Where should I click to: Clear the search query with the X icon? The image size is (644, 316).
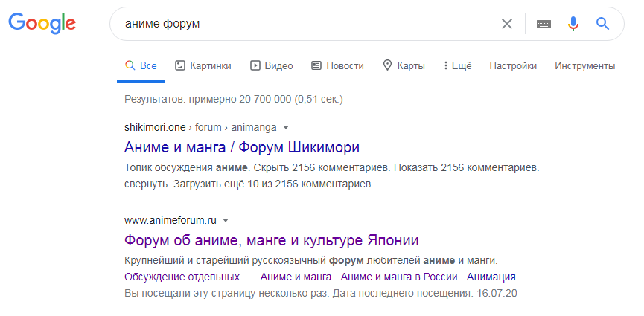(507, 24)
